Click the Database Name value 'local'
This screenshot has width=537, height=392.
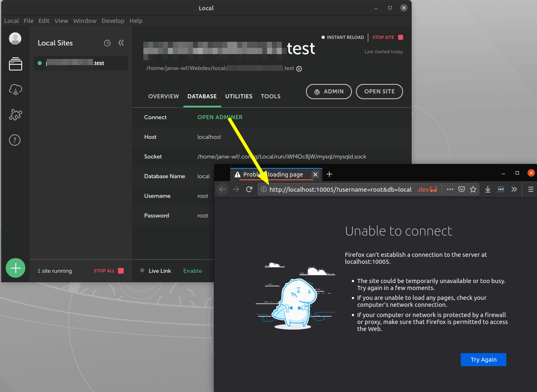tap(204, 176)
